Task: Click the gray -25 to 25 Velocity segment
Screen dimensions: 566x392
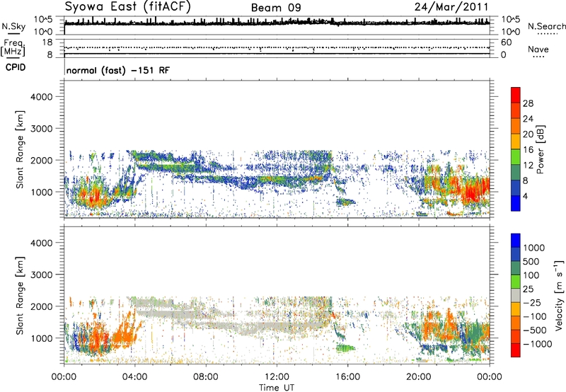Action: coord(516,295)
